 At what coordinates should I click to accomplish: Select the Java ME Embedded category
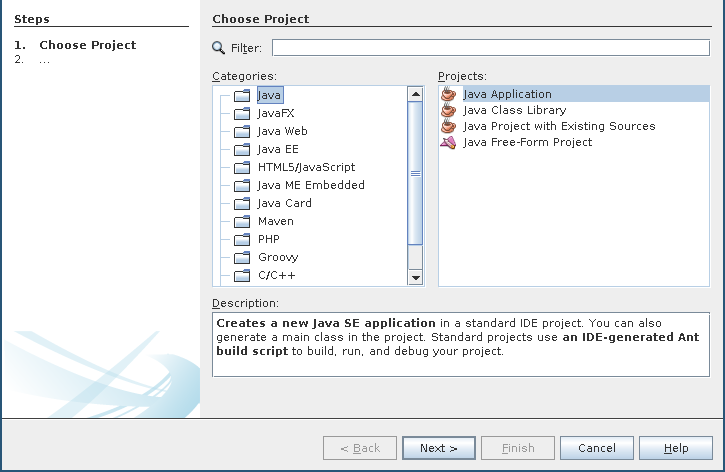pos(311,185)
